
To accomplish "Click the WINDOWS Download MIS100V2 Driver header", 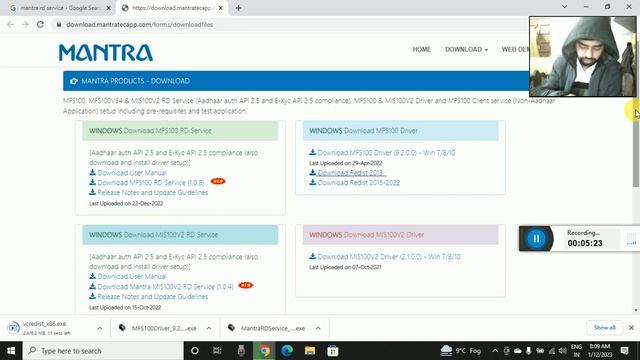I will 400,235.
